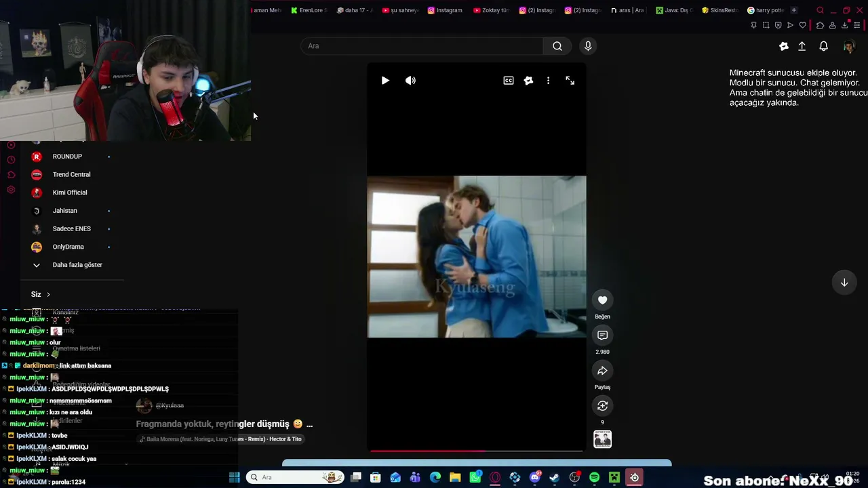Screen dimensions: 868x488
Task: Open the ROUNDUP channel subscription
Action: pyautogui.click(x=71, y=157)
